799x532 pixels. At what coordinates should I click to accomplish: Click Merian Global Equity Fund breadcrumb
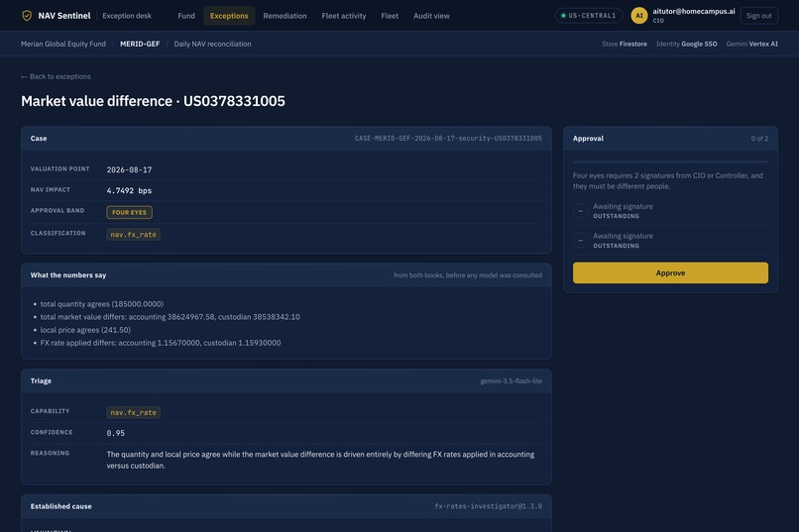click(63, 44)
